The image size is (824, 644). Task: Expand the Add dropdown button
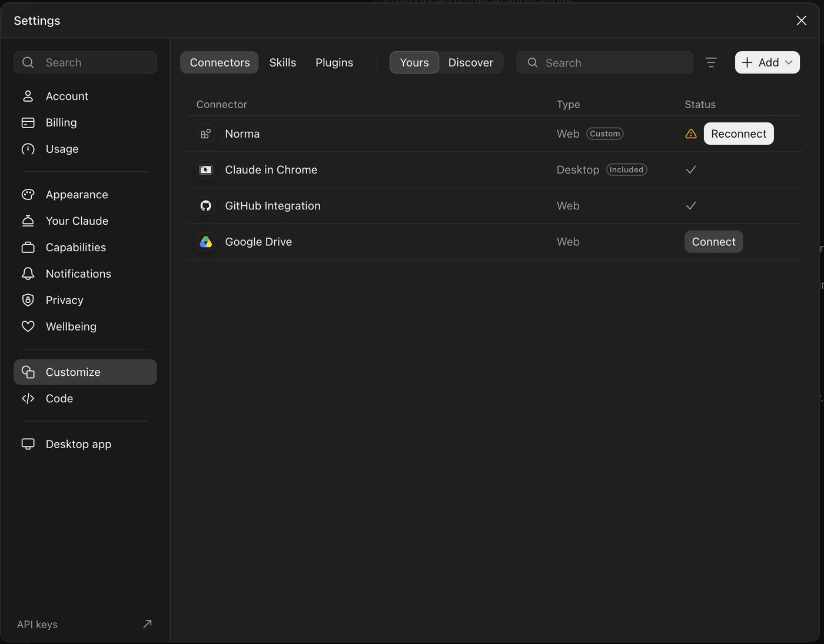pos(767,62)
